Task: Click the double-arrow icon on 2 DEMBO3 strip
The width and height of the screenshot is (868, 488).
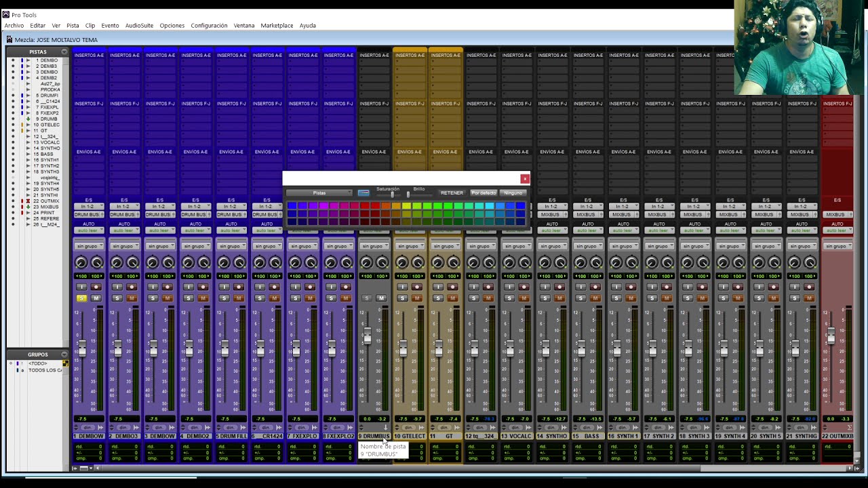Action: (x=136, y=428)
